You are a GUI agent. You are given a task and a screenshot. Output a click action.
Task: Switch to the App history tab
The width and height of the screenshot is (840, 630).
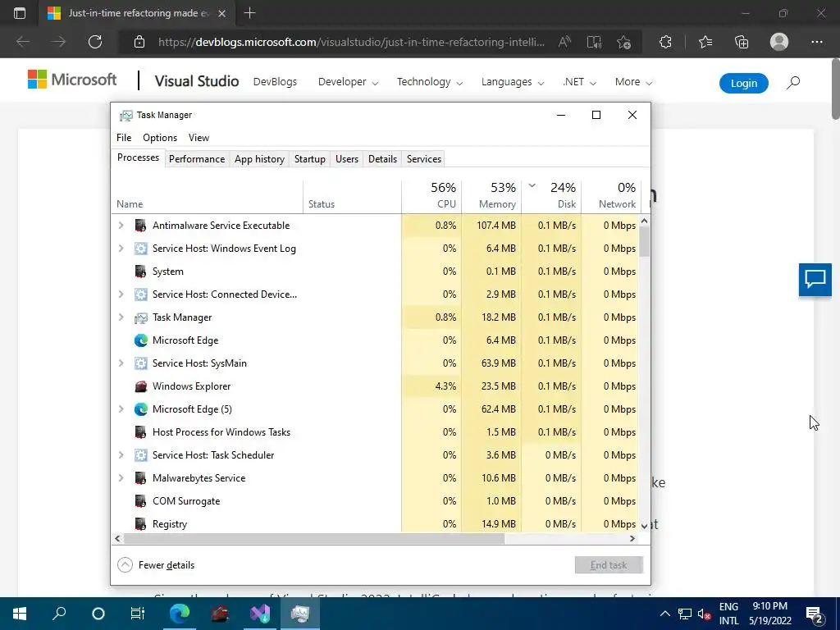pyautogui.click(x=259, y=159)
